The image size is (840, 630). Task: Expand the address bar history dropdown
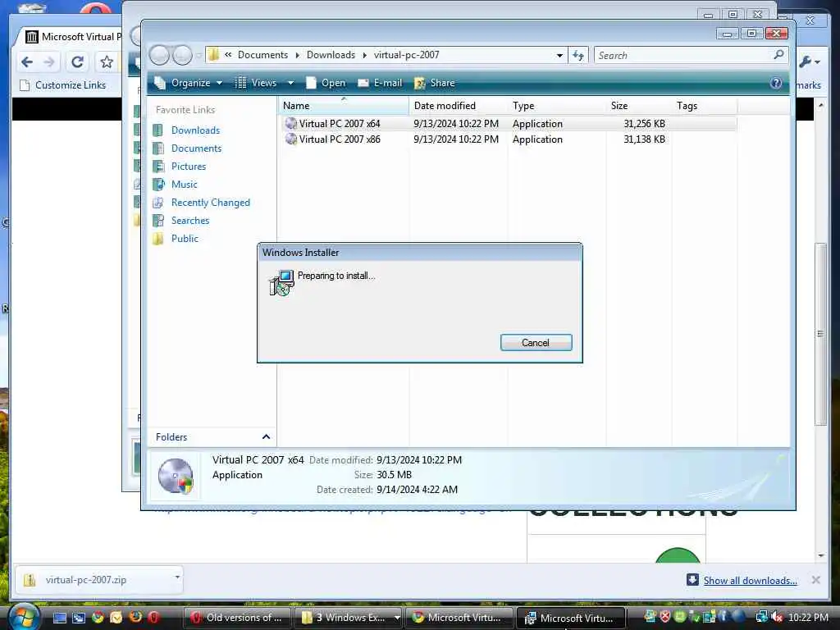click(x=559, y=55)
